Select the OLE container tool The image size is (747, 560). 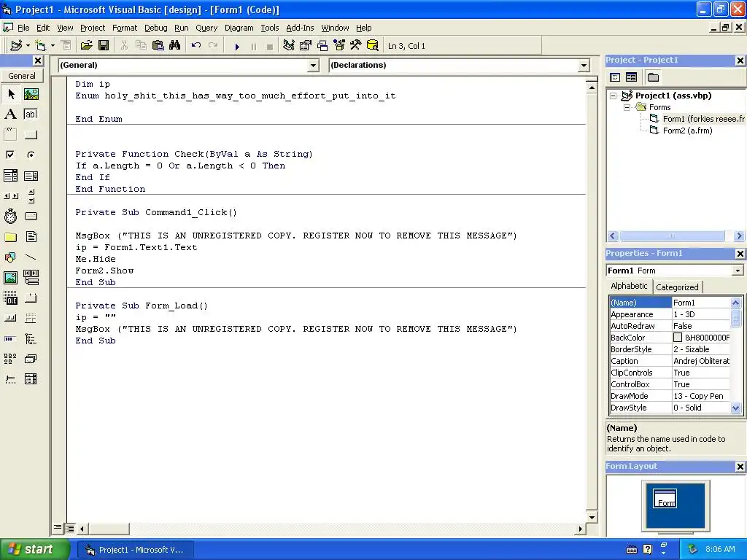10,298
